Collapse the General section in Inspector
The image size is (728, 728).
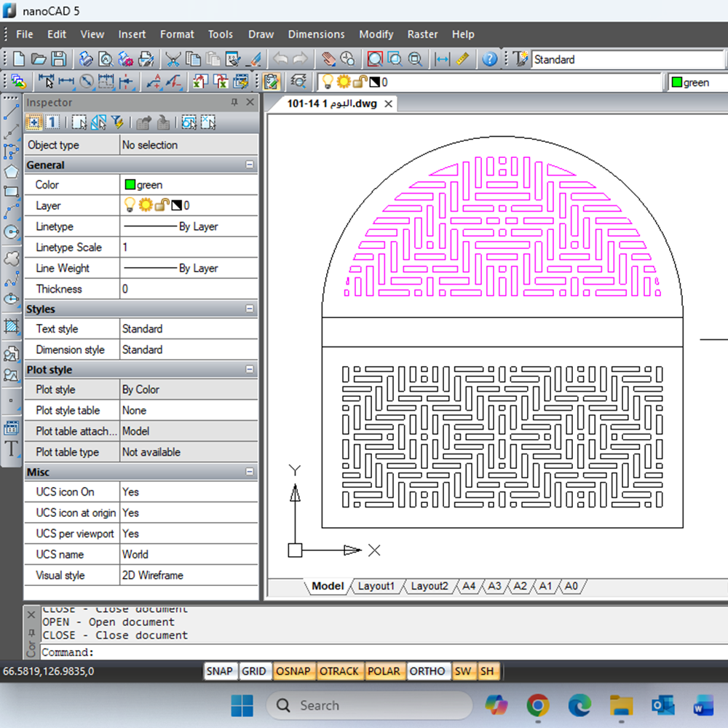(250, 165)
